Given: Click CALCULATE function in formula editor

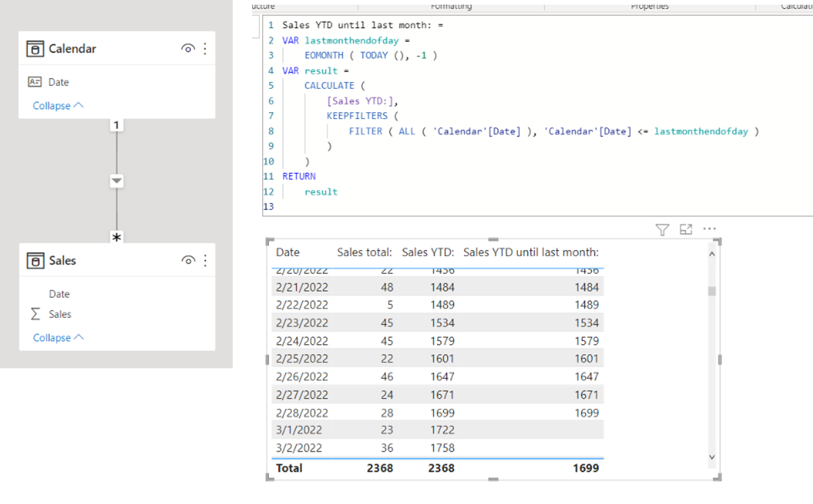Looking at the screenshot, I should 330,85.
